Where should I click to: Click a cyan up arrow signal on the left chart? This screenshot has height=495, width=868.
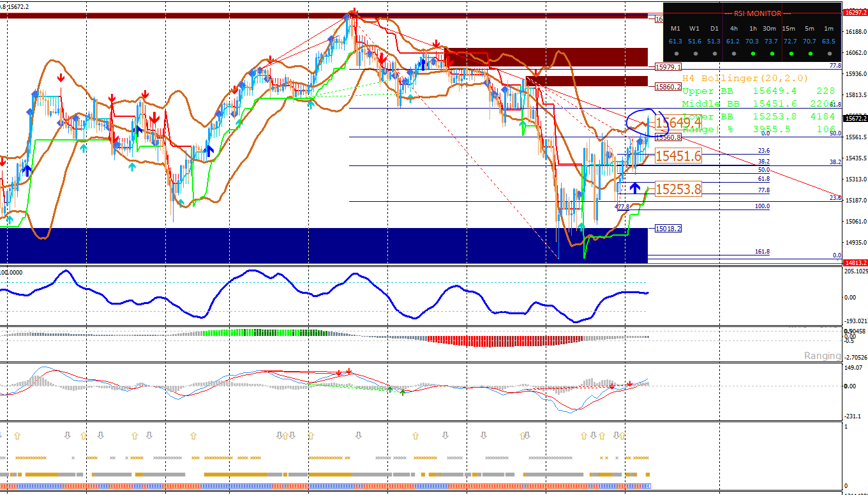click(x=84, y=148)
